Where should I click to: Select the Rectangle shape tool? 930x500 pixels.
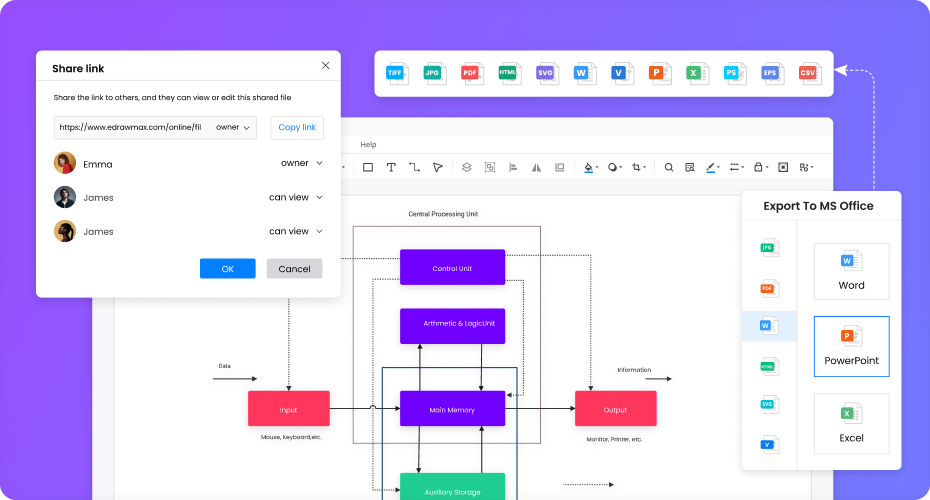[367, 167]
